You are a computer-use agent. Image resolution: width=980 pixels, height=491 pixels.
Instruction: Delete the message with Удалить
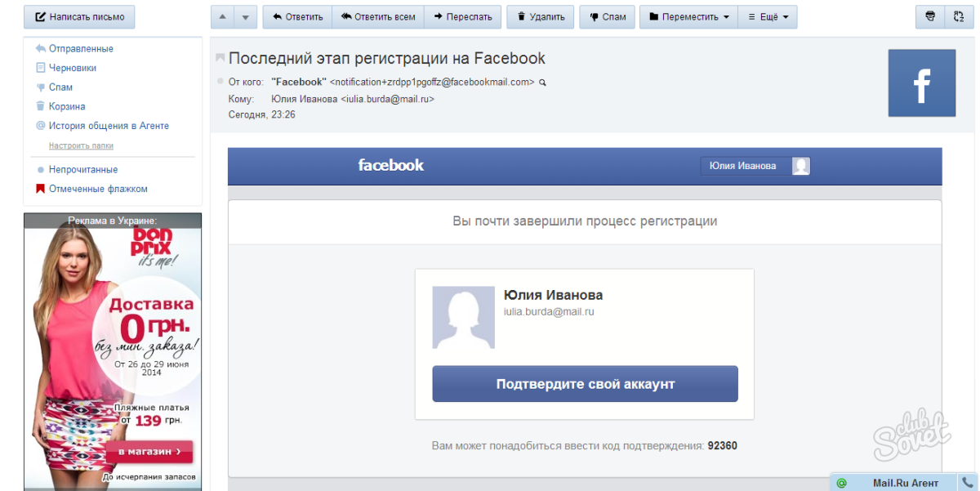tap(540, 17)
